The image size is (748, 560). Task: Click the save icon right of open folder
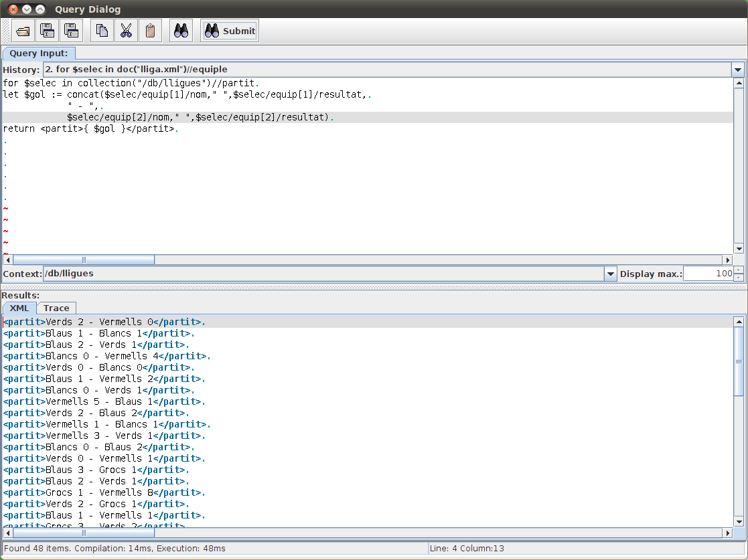click(48, 31)
